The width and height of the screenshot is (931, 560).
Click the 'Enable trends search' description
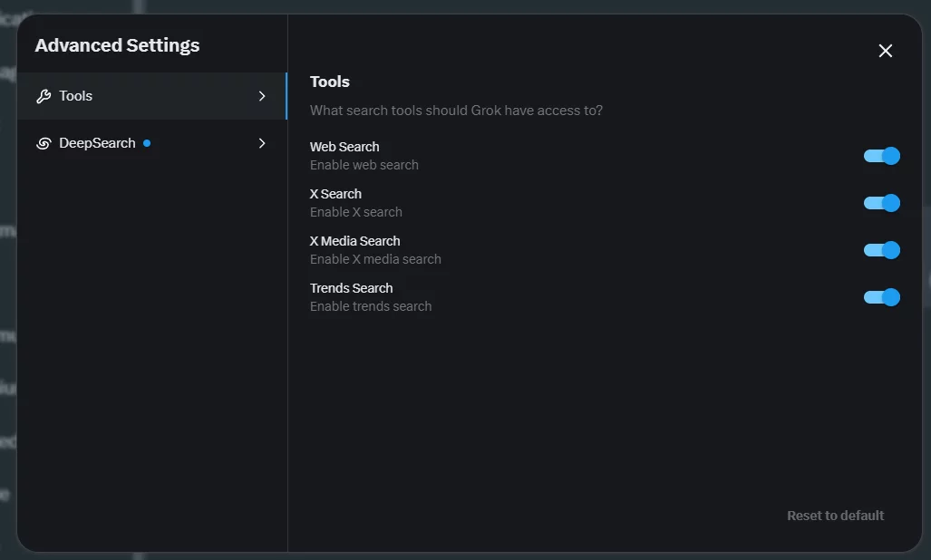click(371, 306)
